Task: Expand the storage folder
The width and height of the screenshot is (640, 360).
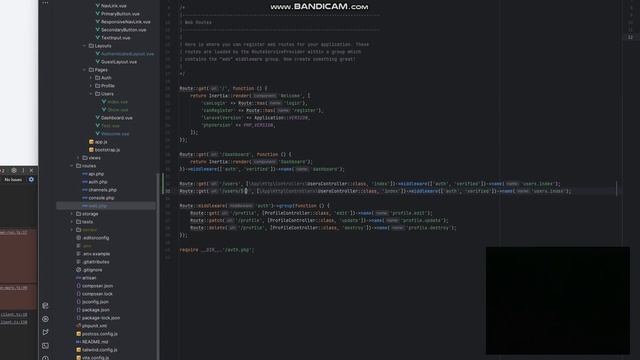Action: click(72, 214)
